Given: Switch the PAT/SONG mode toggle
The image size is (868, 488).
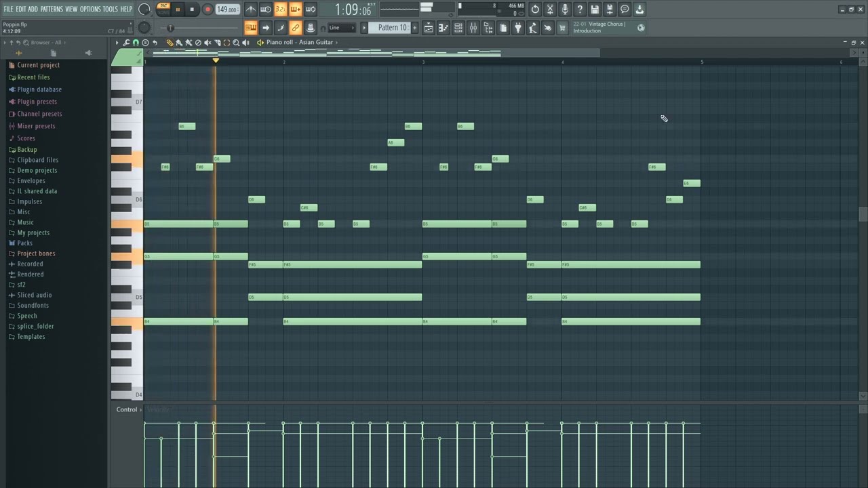Looking at the screenshot, I should 163,9.
